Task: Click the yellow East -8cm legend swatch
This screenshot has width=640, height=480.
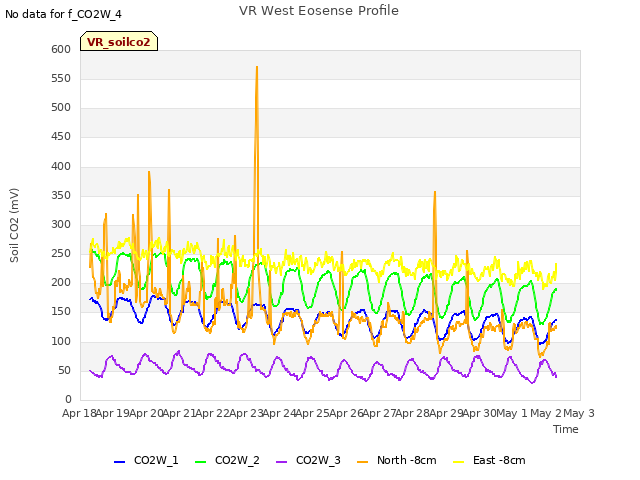Action: click(459, 462)
